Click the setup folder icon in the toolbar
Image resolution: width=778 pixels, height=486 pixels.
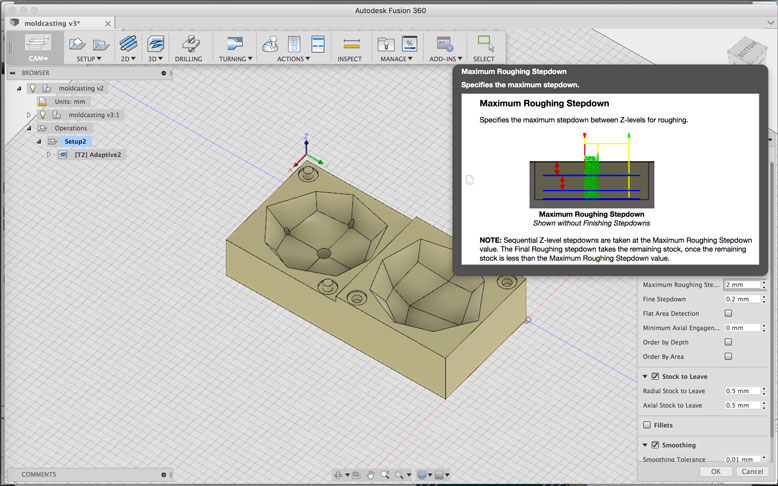tap(101, 45)
